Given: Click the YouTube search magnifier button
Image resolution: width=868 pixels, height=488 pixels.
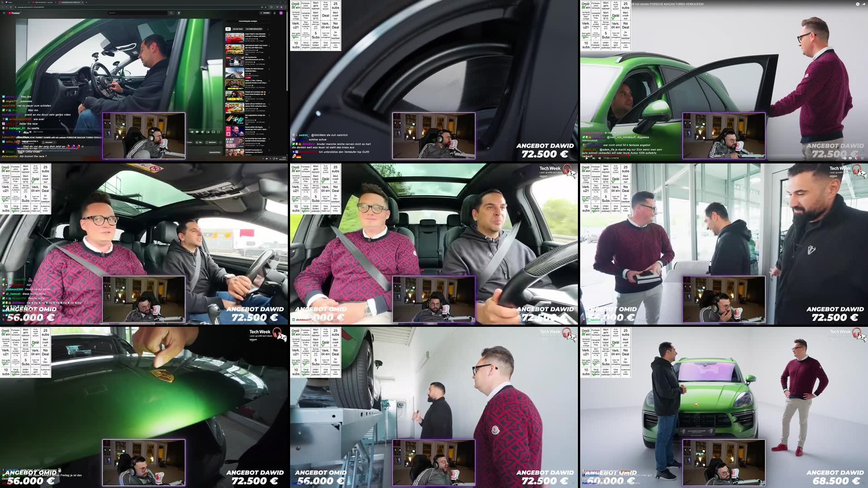Looking at the screenshot, I should pos(171,13).
